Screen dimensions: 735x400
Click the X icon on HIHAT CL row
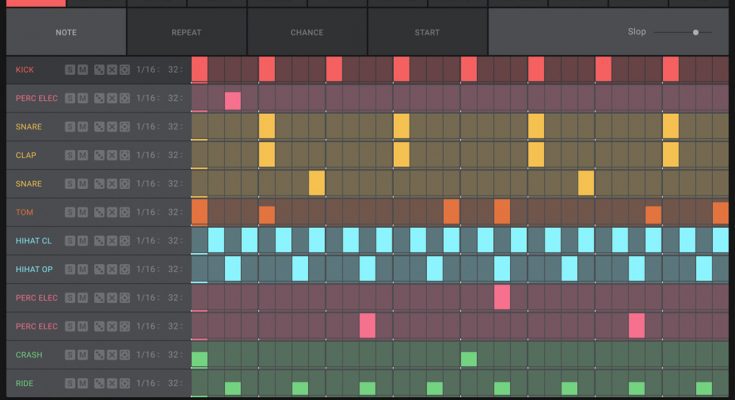[x=111, y=241]
